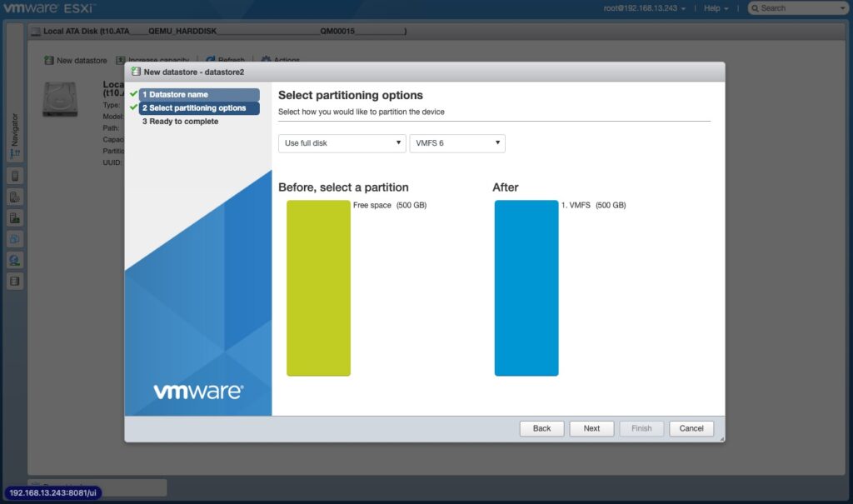Click New datastore in background toolbar
The height and width of the screenshot is (504, 853).
click(x=76, y=61)
